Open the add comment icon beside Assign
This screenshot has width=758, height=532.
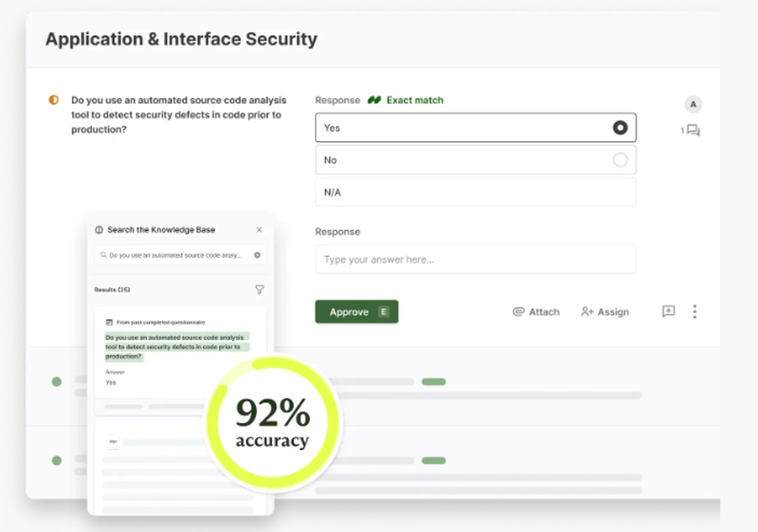click(668, 311)
